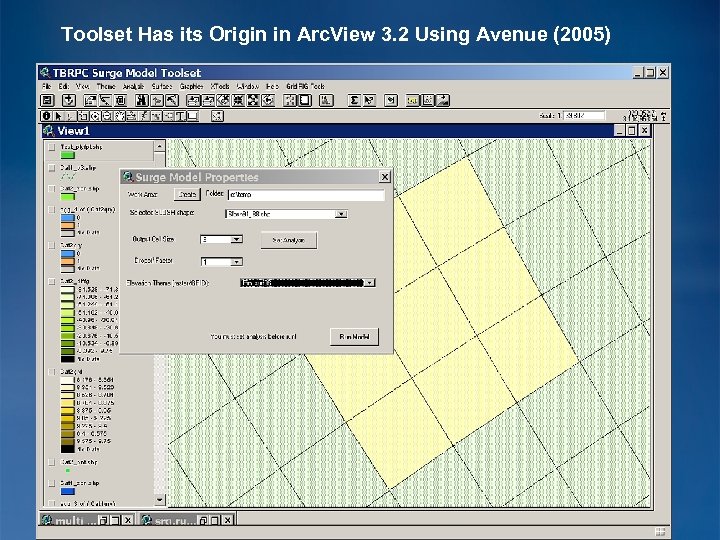
Task: Open the Query Builder hammer icon
Action: pyautogui.click(x=172, y=100)
